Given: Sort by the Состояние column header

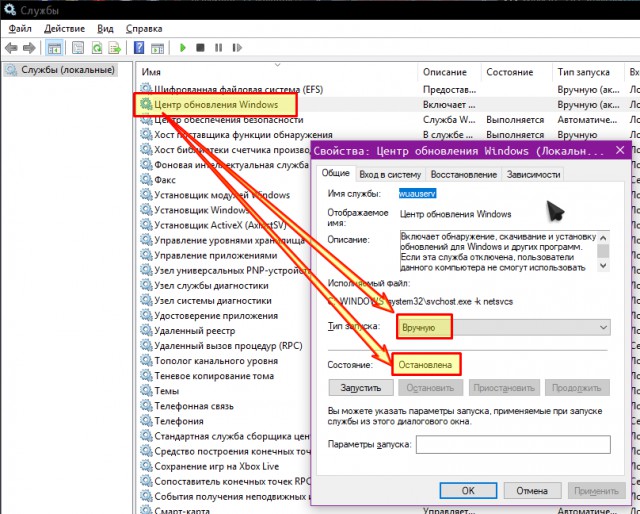Looking at the screenshot, I should [x=517, y=72].
